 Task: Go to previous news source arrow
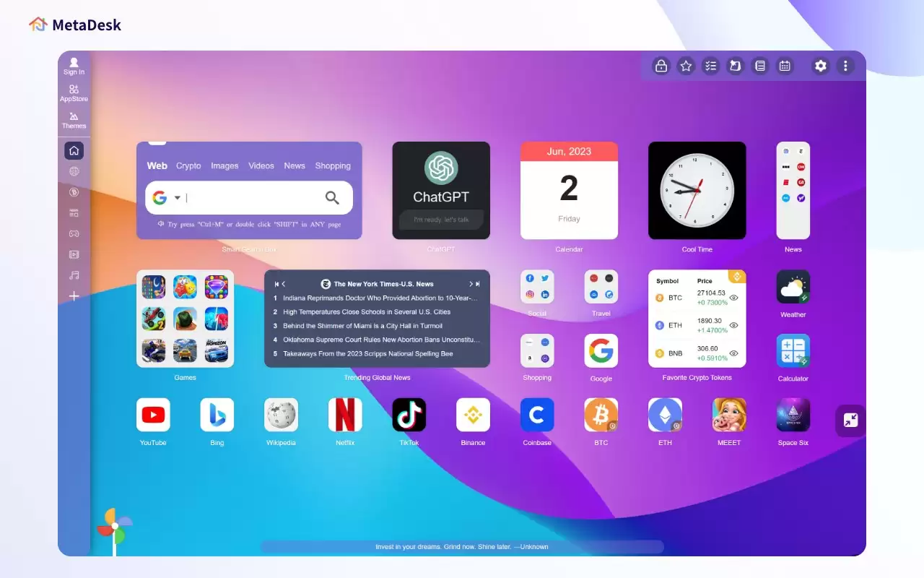pyautogui.click(x=284, y=284)
